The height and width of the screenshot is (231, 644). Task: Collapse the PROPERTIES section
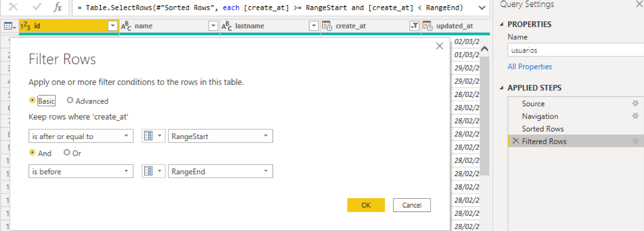[x=502, y=24]
